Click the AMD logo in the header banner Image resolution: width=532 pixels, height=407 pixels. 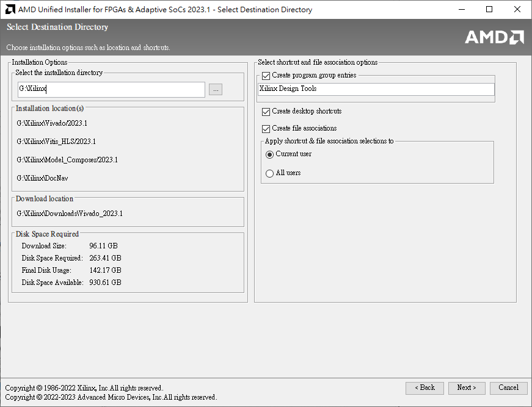pyautogui.click(x=494, y=37)
